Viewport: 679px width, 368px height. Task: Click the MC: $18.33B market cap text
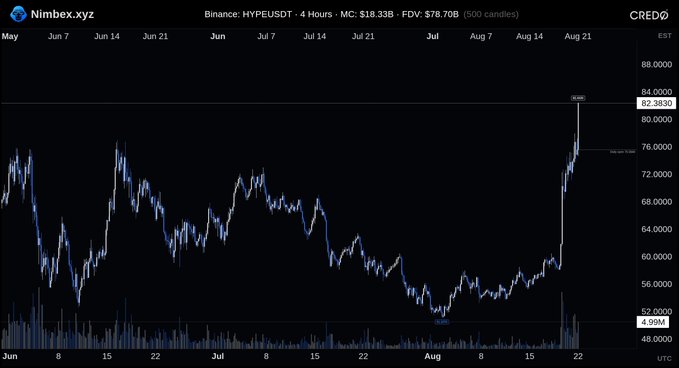coord(367,14)
